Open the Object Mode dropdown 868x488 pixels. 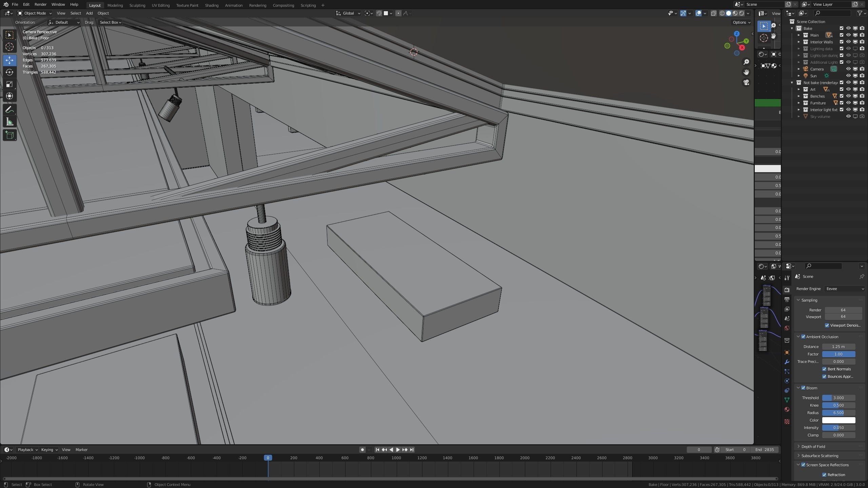35,13
